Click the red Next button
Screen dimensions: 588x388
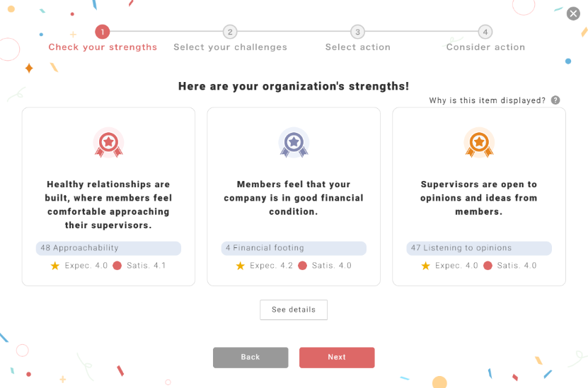[x=337, y=358]
